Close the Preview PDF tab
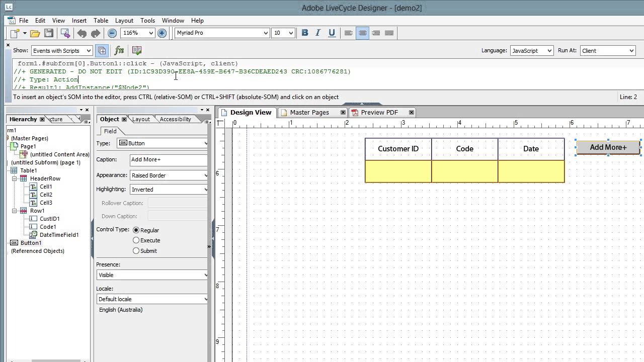This screenshot has width=644, height=362. 411,112
